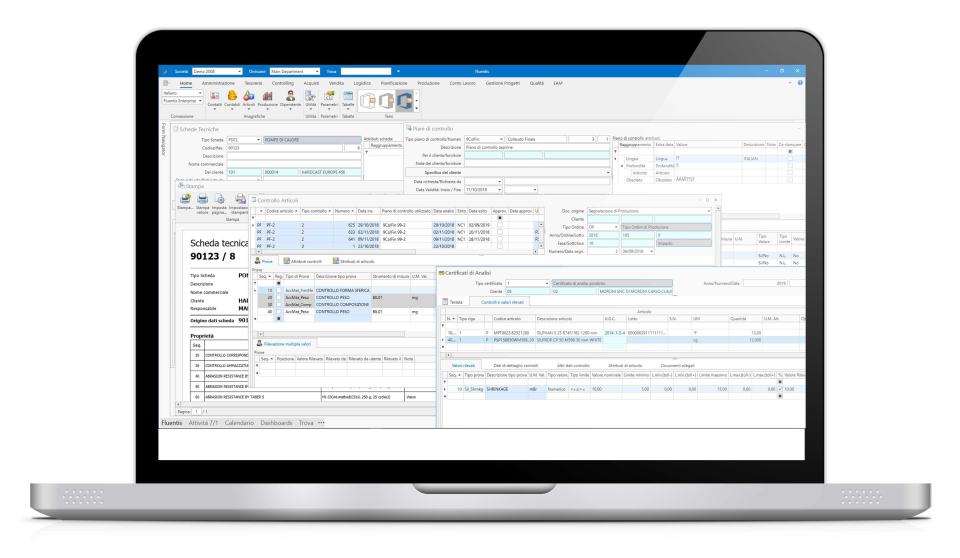Open the Tabelle ribbon icon

pyautogui.click(x=348, y=98)
